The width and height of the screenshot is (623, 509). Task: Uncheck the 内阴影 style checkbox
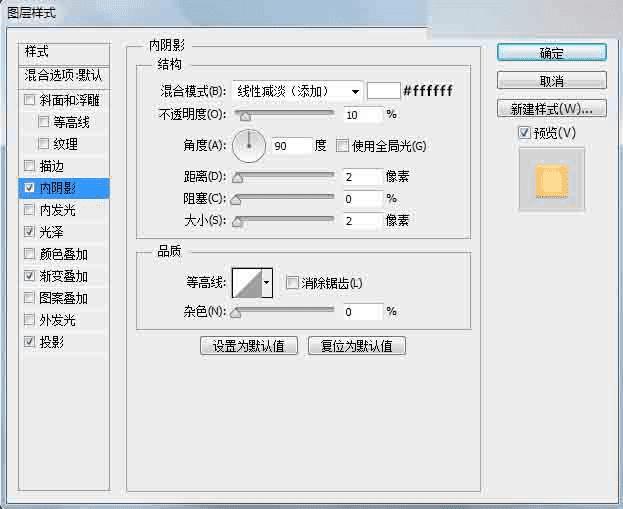[x=29, y=188]
